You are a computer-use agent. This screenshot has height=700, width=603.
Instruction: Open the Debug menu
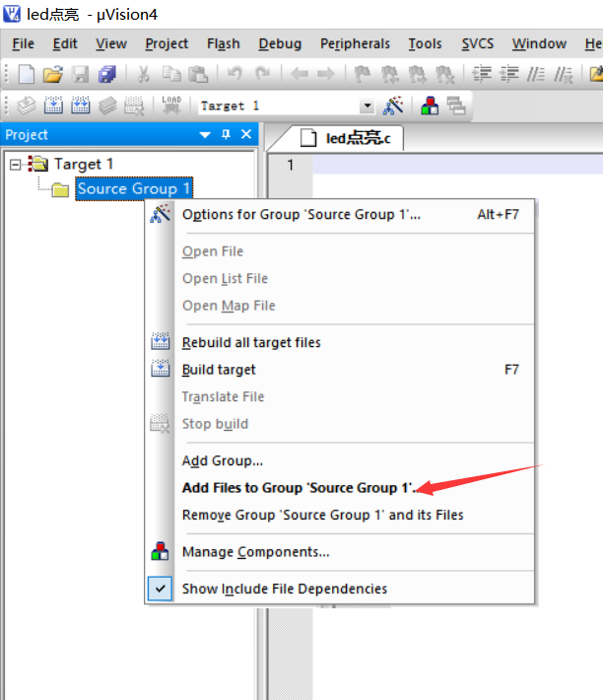pyautogui.click(x=280, y=43)
